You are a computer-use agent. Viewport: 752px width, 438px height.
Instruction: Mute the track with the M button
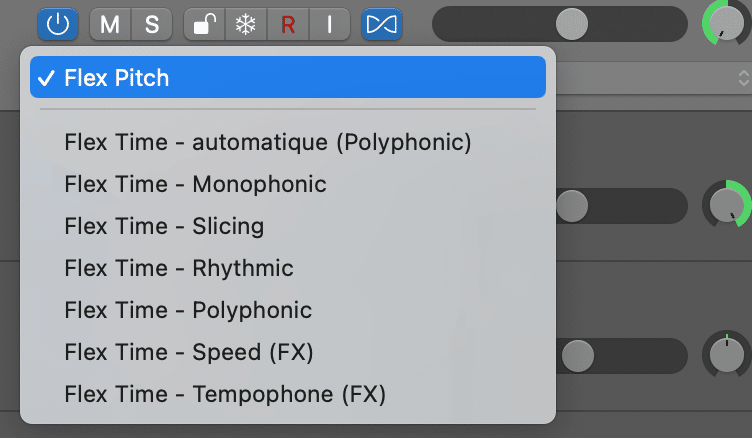[110, 24]
